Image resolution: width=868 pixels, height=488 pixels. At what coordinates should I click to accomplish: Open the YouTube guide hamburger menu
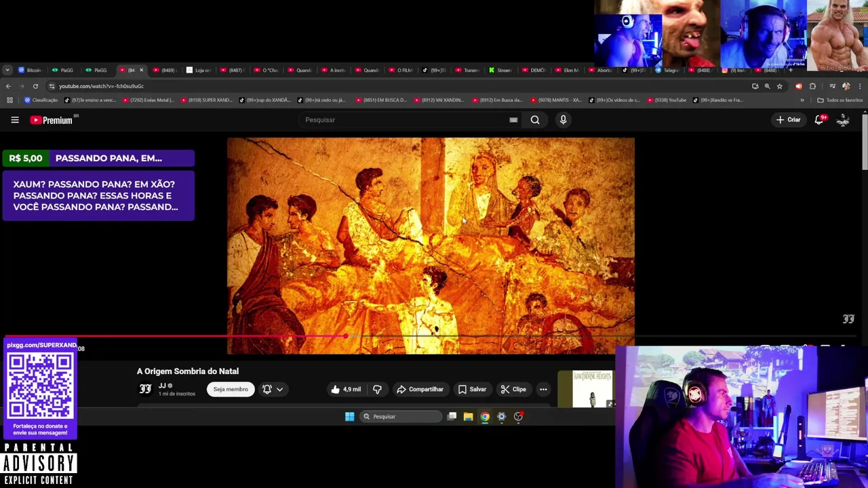(x=15, y=120)
